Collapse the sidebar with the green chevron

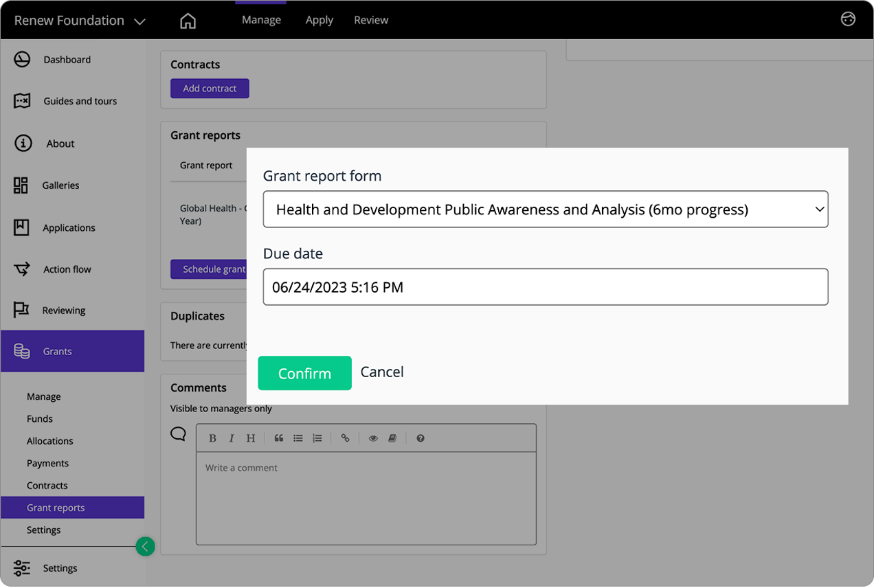(145, 546)
